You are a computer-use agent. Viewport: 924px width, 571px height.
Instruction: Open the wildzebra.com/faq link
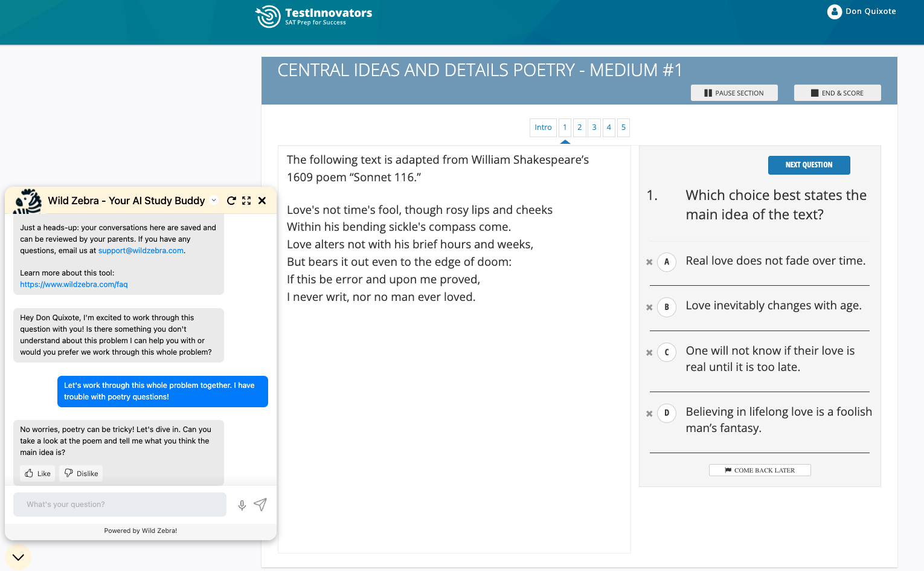tap(74, 285)
